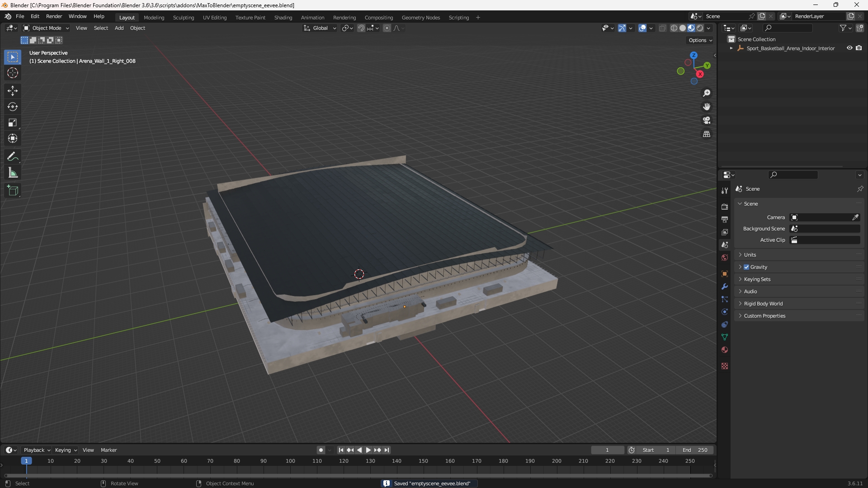This screenshot has height=488, width=868.
Task: Switch viewport shading to Wireframe
Action: click(674, 28)
